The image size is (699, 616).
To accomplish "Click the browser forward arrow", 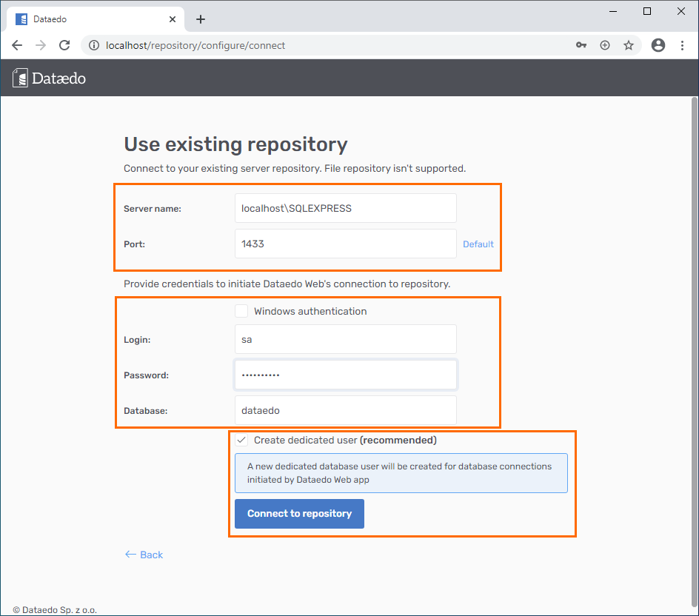I will tap(41, 45).
